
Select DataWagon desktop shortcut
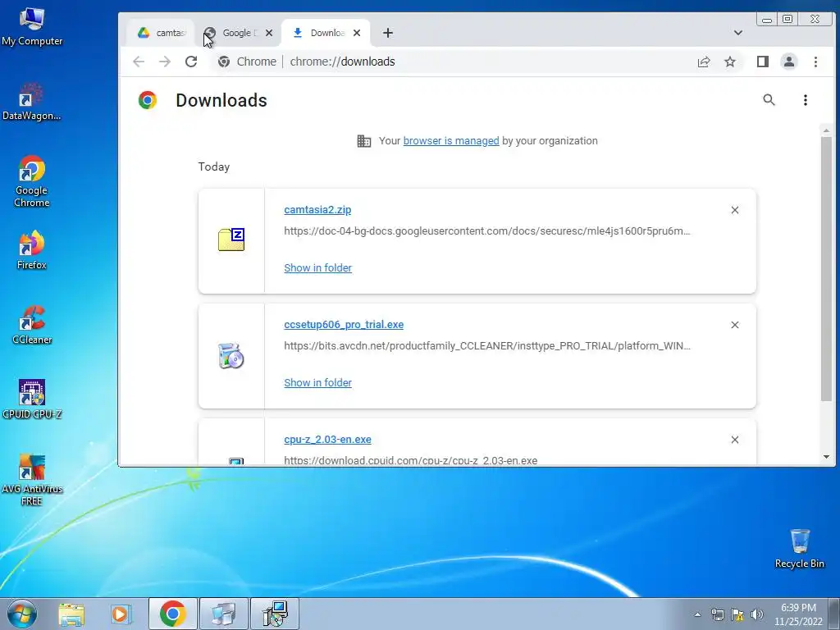coord(32,102)
